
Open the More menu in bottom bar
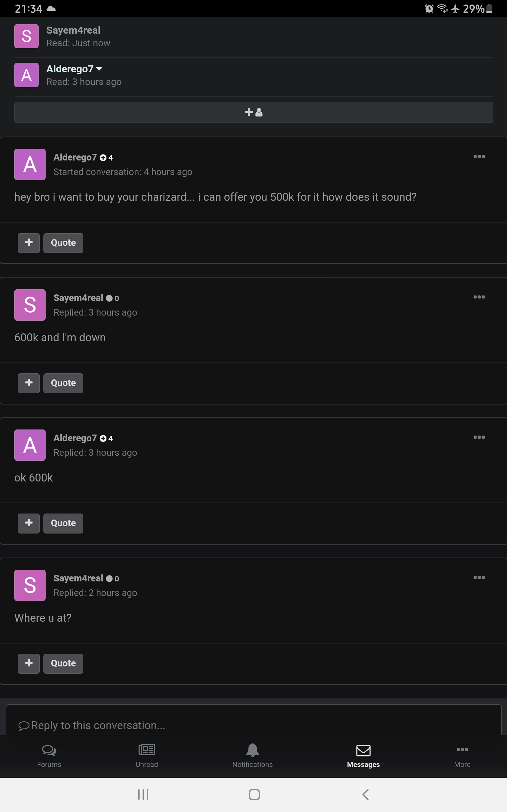[462, 756]
